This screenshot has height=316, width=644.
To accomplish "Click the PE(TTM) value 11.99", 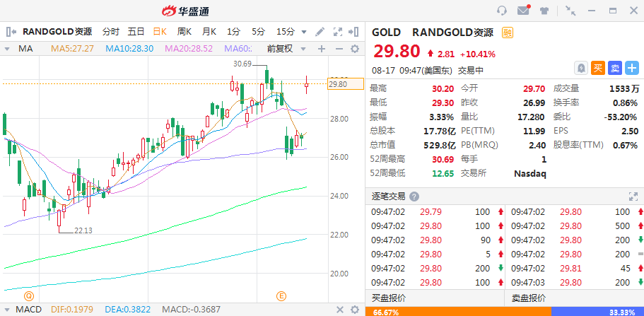I will click(x=534, y=131).
